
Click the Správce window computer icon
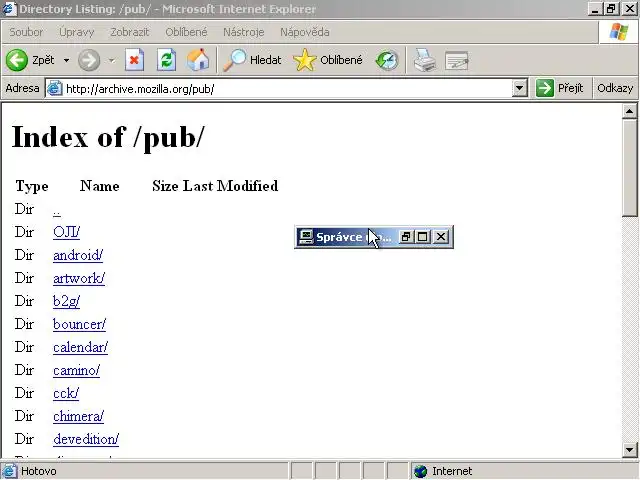[306, 237]
